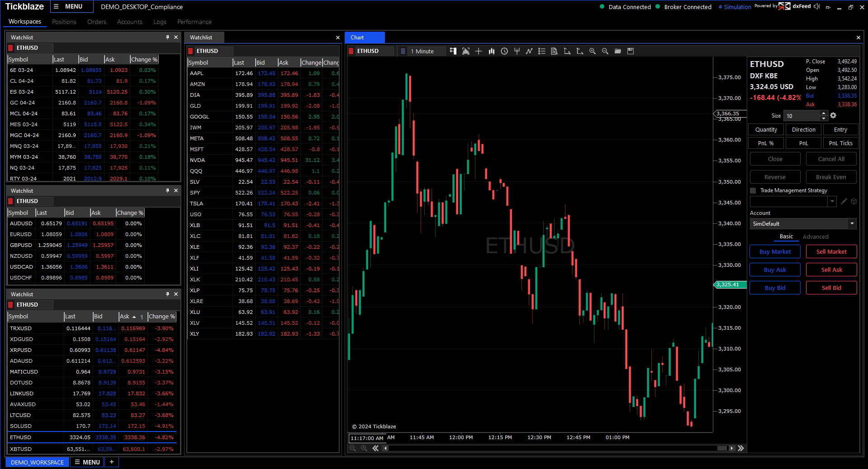Save chart using the floppy disk icon

pyautogui.click(x=630, y=51)
